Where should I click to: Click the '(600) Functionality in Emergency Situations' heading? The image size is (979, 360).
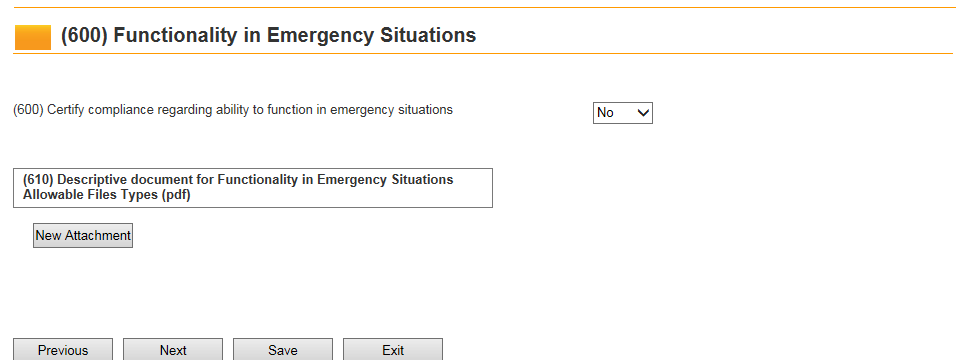268,36
